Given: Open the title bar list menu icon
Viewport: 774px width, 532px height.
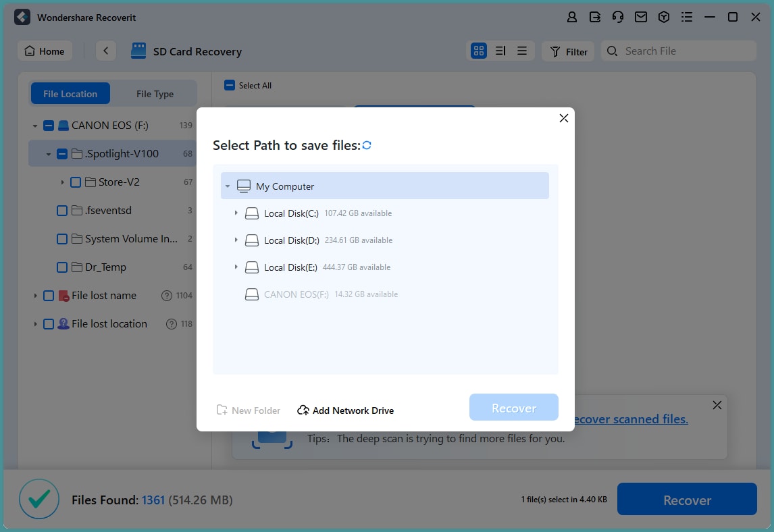Looking at the screenshot, I should coord(687,18).
